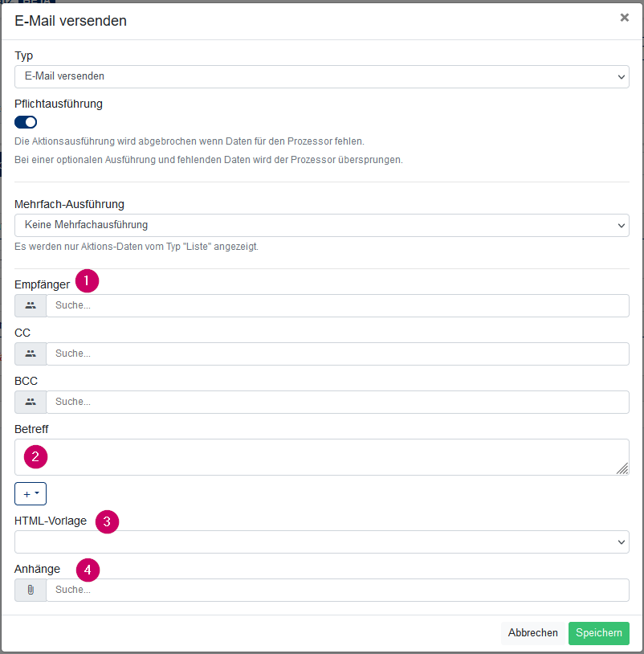Focus the BCC search field
The image size is (644, 654).
click(337, 402)
